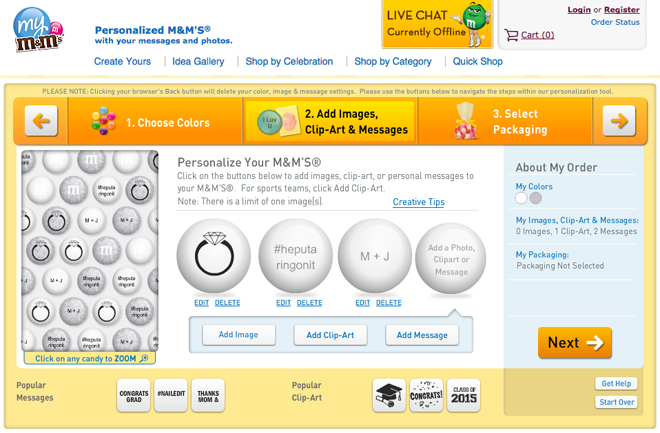Open the Creative Tips link
660x433 pixels.
tap(418, 202)
